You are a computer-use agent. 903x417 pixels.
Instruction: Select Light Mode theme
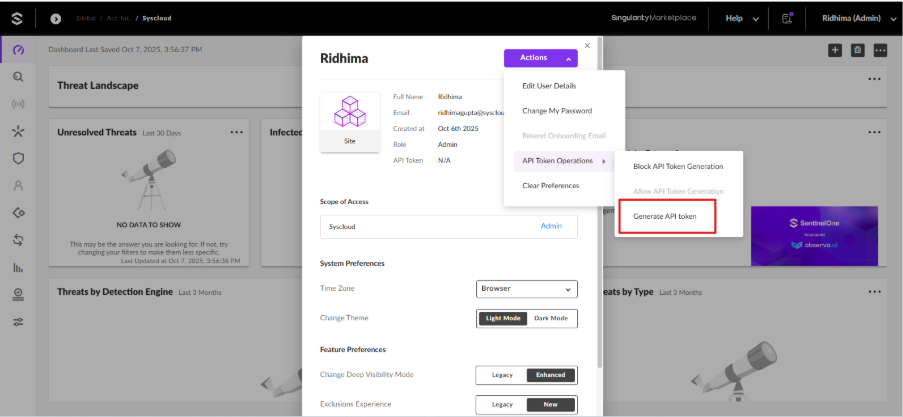tap(503, 318)
